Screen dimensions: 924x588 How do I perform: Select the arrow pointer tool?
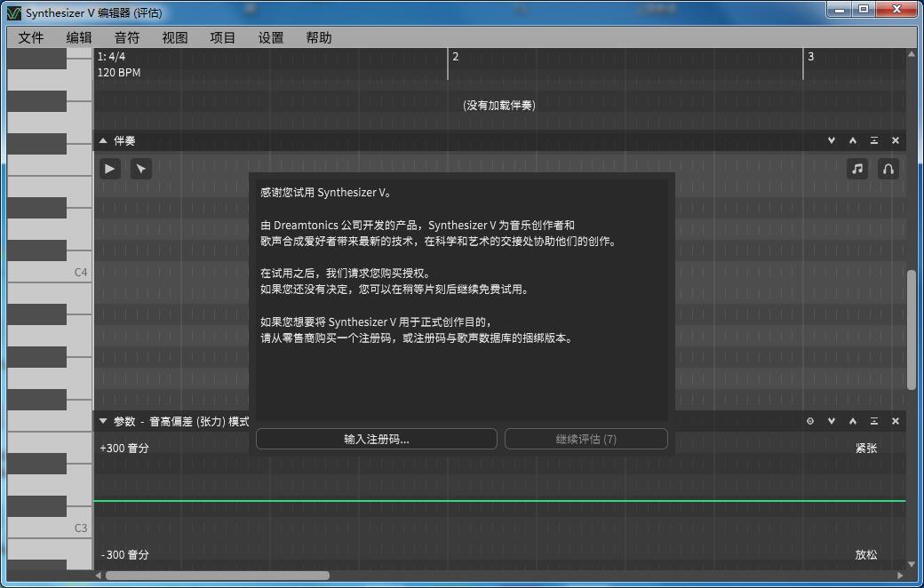click(x=140, y=169)
